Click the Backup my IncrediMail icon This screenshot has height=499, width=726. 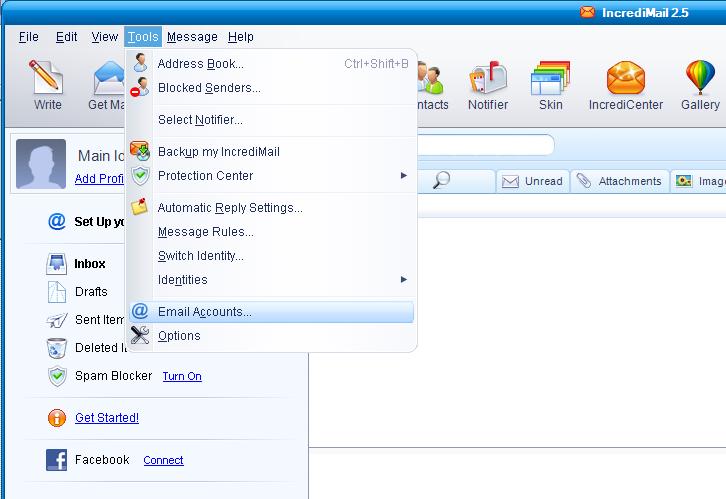click(x=139, y=150)
